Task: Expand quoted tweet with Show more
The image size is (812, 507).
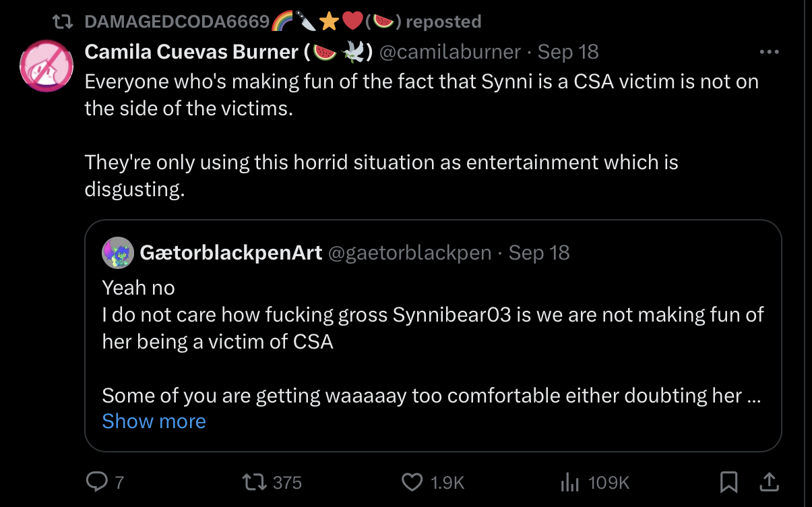Action: pyautogui.click(x=154, y=421)
